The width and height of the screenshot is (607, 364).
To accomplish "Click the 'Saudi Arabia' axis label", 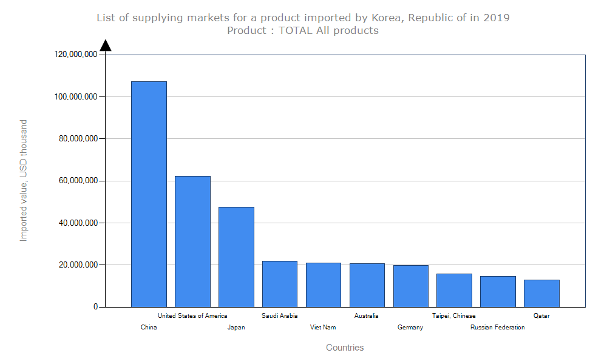I will [x=280, y=315].
